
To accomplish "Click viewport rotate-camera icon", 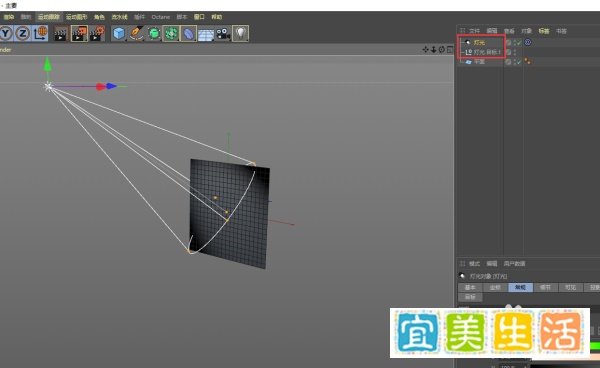I will coord(442,49).
